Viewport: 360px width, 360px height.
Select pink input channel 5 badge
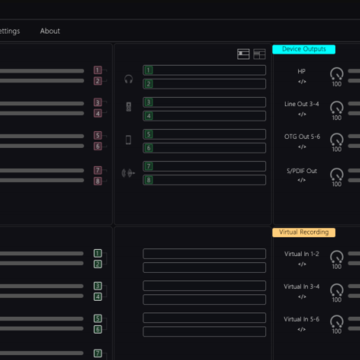tap(97, 135)
